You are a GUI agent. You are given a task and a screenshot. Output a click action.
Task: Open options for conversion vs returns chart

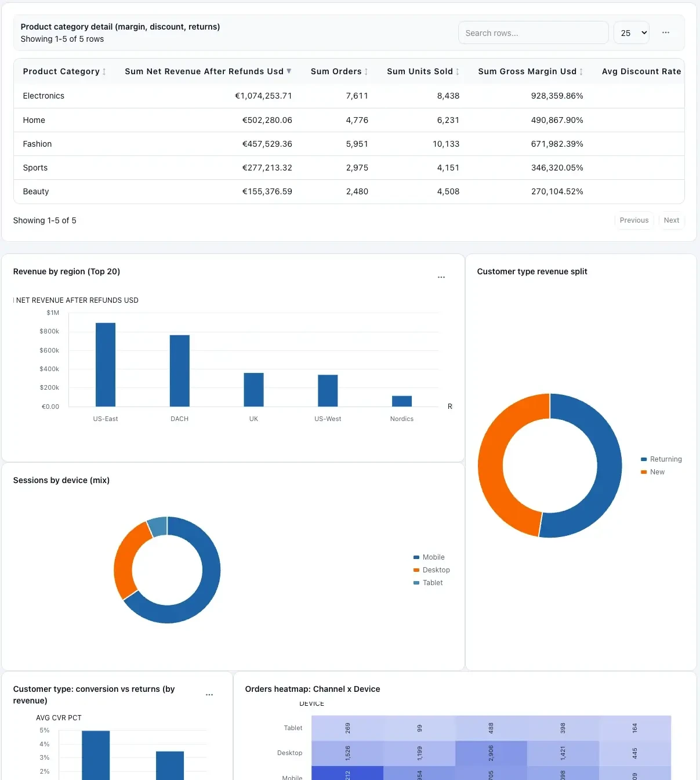point(209,694)
